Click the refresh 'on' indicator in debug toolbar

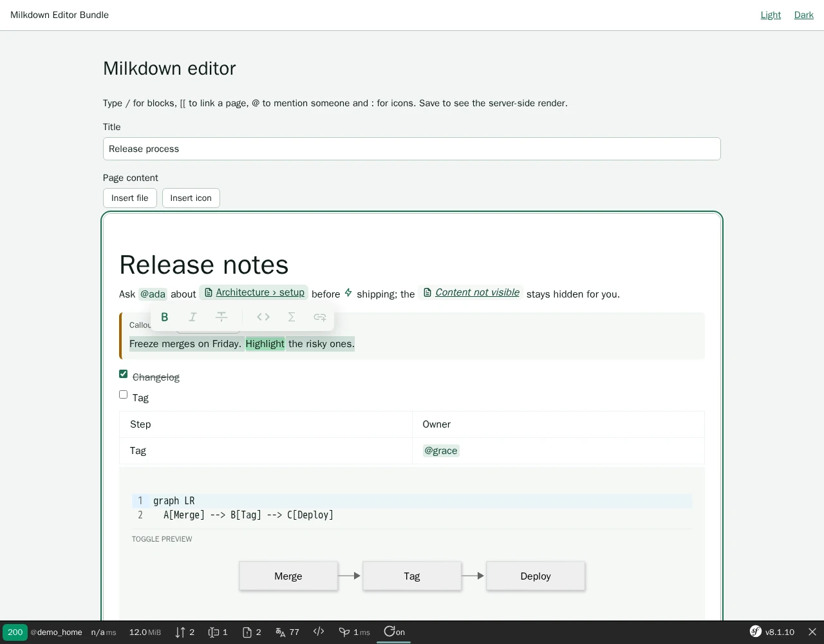click(394, 632)
